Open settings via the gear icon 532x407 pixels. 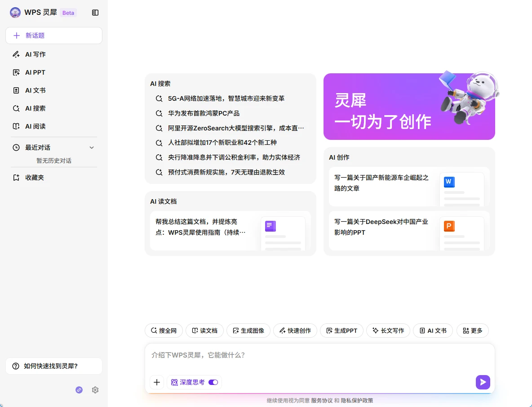[x=95, y=390]
